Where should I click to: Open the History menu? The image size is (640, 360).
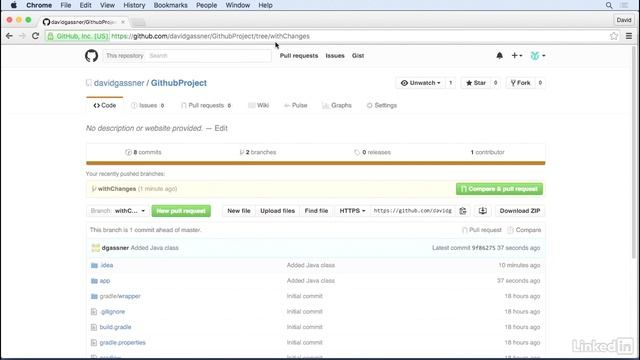pos(134,5)
